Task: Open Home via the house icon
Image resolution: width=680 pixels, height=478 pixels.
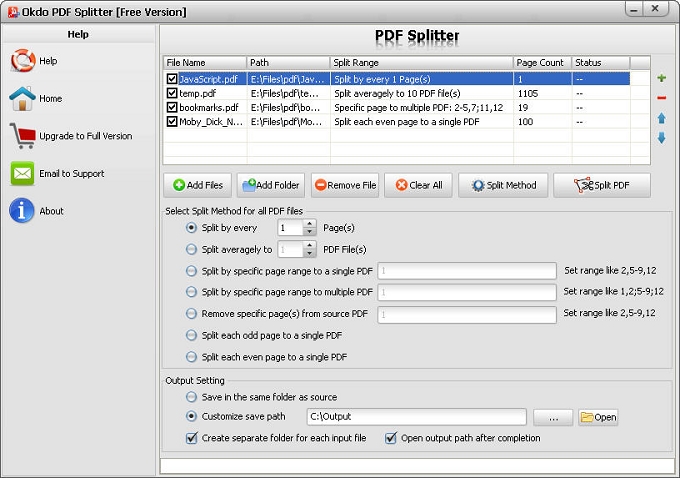Action: click(22, 98)
